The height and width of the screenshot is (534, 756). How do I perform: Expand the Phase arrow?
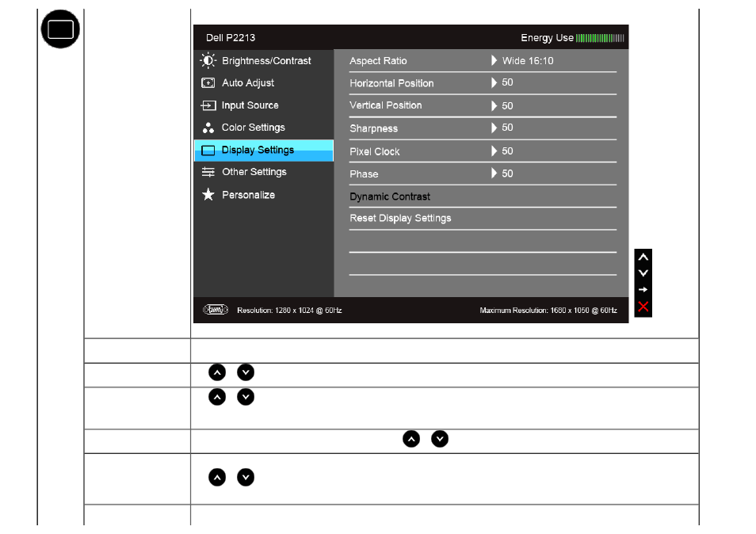[494, 173]
